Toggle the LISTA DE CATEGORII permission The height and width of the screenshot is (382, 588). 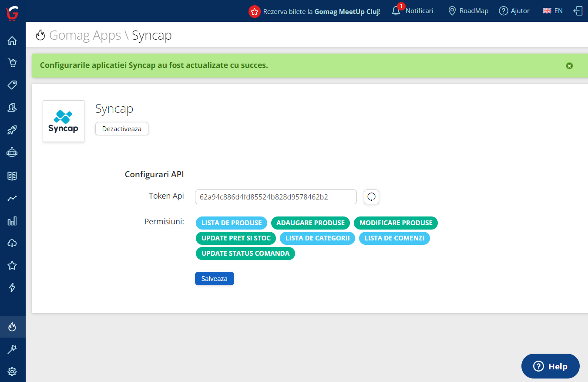coord(317,238)
